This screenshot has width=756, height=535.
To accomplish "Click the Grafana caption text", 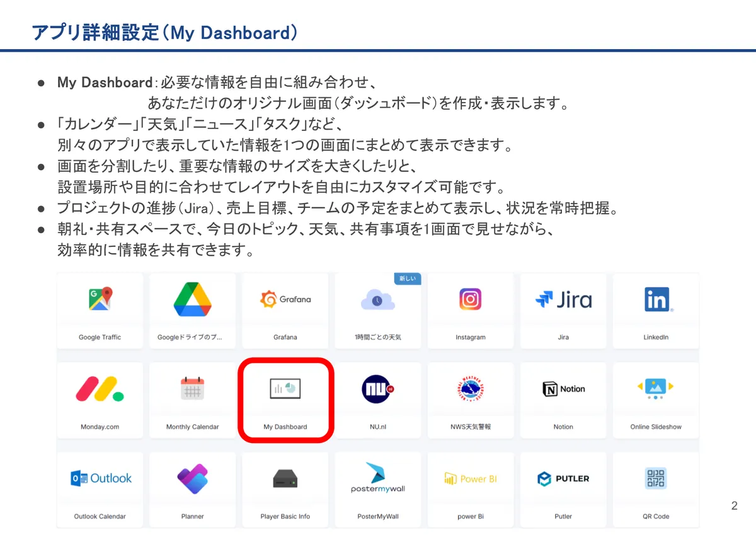I will click(x=285, y=337).
